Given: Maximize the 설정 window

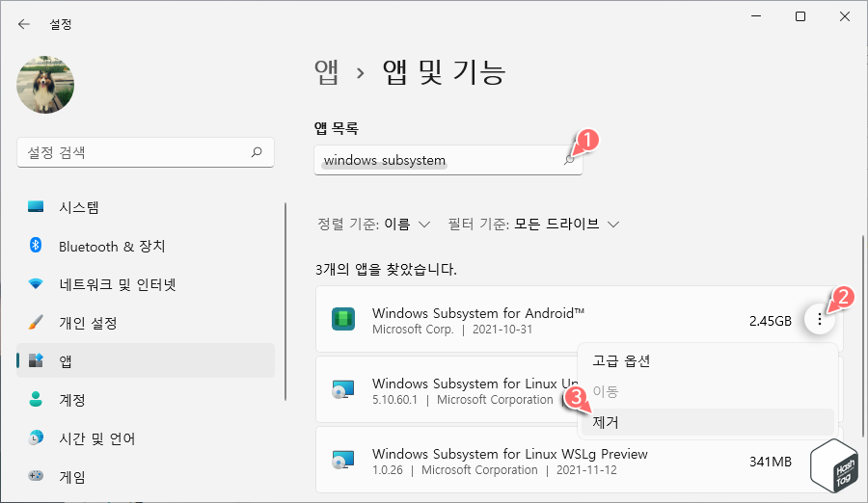Looking at the screenshot, I should [x=800, y=16].
